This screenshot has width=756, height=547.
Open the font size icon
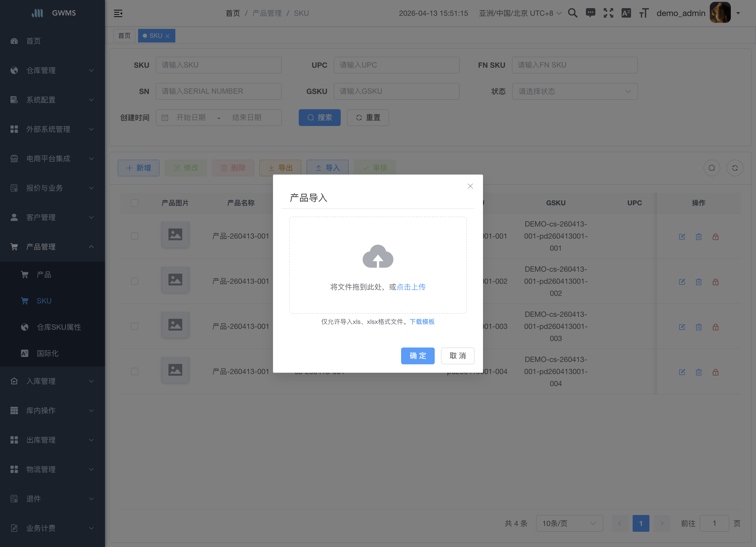coord(644,13)
